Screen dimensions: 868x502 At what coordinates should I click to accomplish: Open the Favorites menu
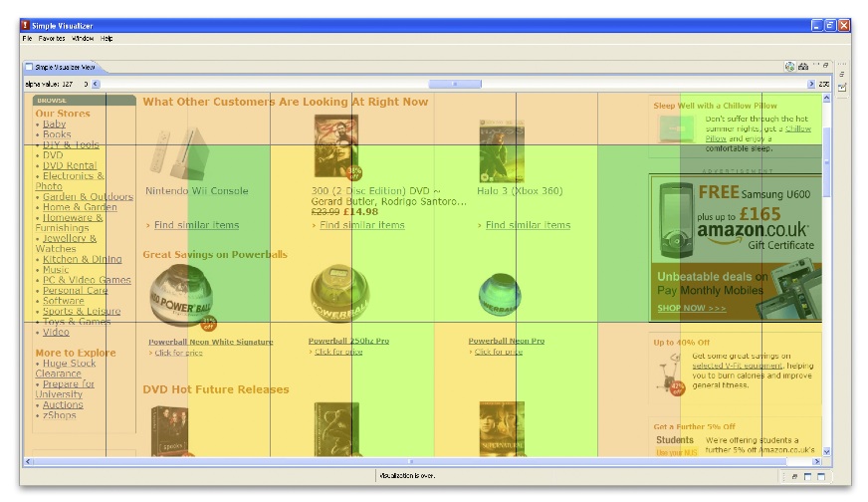(52, 39)
